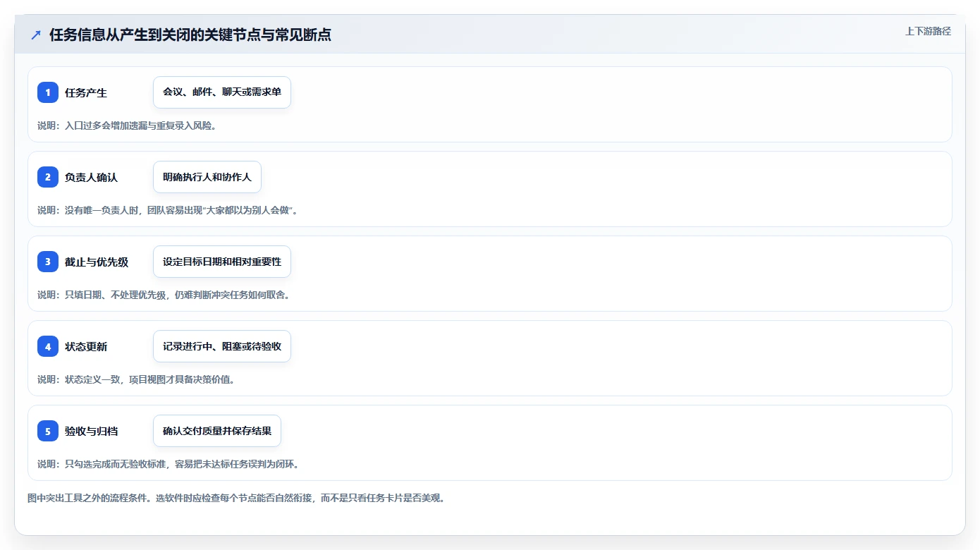This screenshot has width=980, height=550.
Task: Select the 设定目标日期和相对重要性 chip
Action: [222, 262]
